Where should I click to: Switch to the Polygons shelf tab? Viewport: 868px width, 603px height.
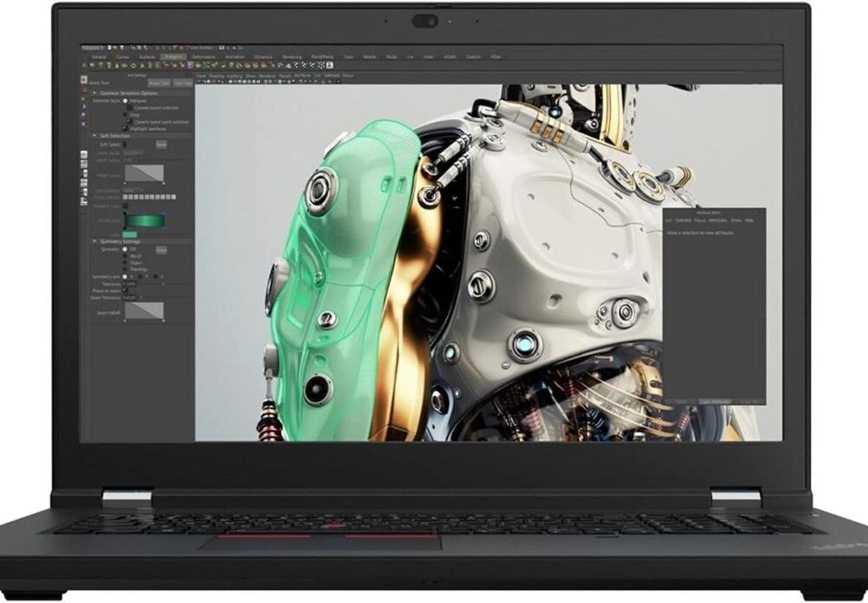[x=174, y=57]
